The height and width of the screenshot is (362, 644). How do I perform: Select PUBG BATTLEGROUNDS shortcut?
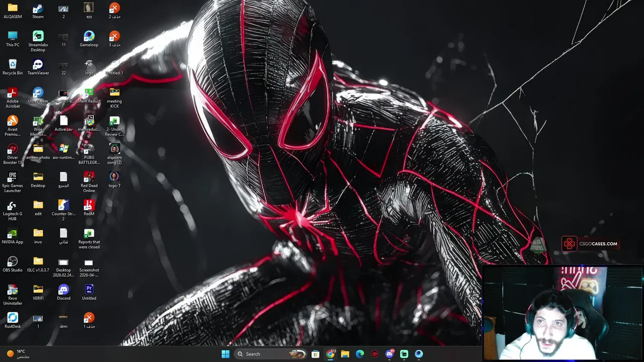pos(89,154)
